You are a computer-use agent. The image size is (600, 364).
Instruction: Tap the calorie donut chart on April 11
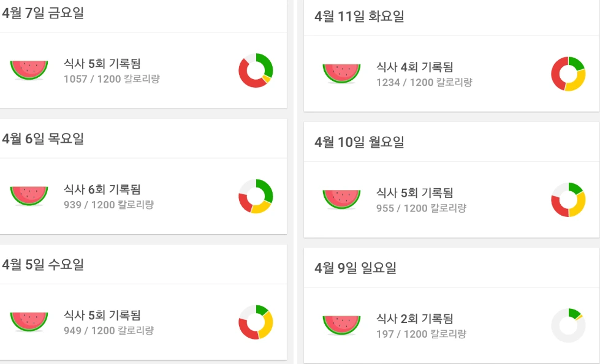(568, 74)
